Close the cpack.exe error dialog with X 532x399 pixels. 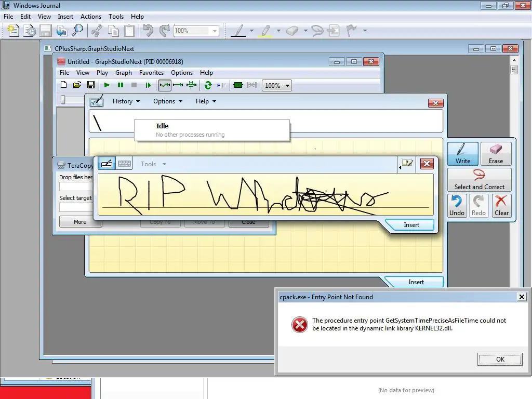tap(522, 297)
